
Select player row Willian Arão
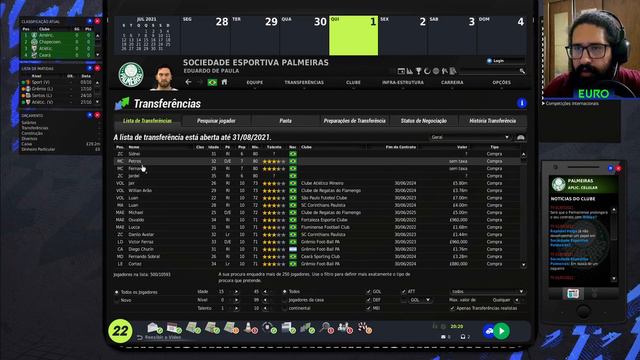coord(317,191)
